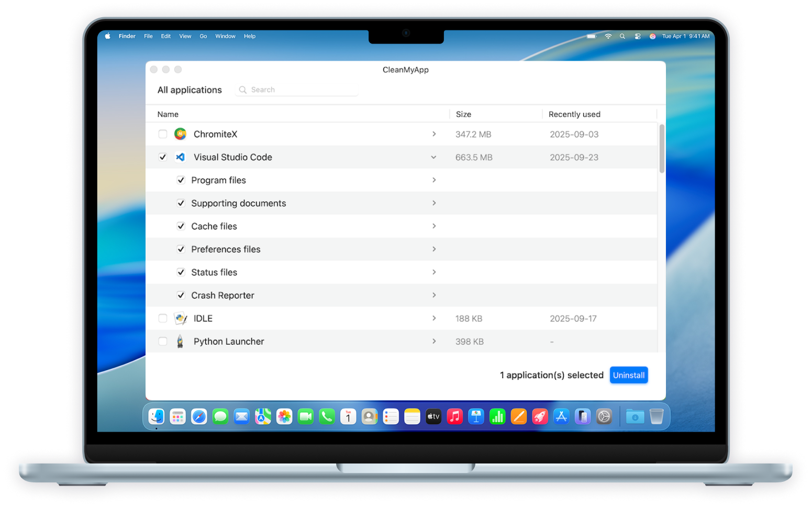This screenshot has height=507, width=812.
Task: Expand the IDLE row chevron
Action: [x=433, y=318]
